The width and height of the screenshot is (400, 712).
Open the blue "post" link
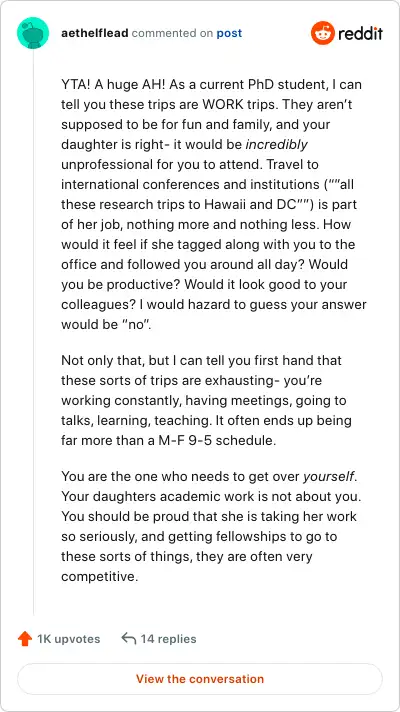pos(229,33)
